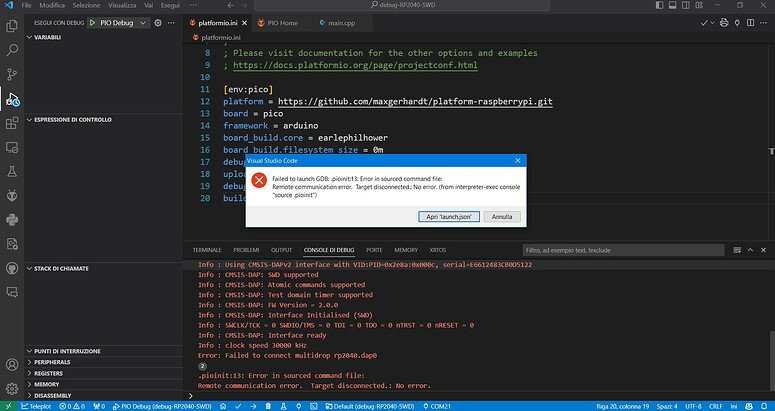The height and width of the screenshot is (411, 775).
Task: Expand the PERIPHERALS section
Action: (30, 362)
